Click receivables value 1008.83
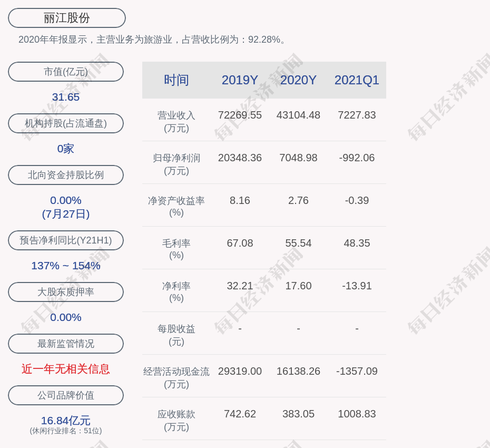The width and height of the screenshot is (490, 448). (x=357, y=414)
